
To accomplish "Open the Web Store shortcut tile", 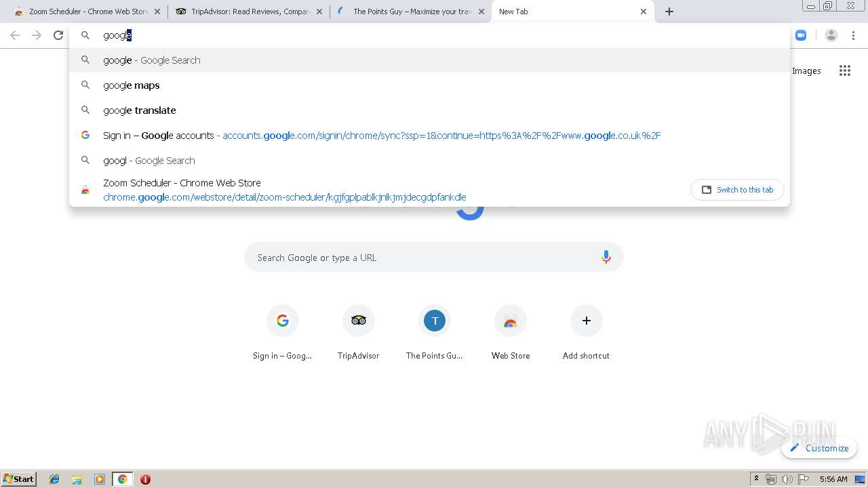I will click(x=511, y=332).
